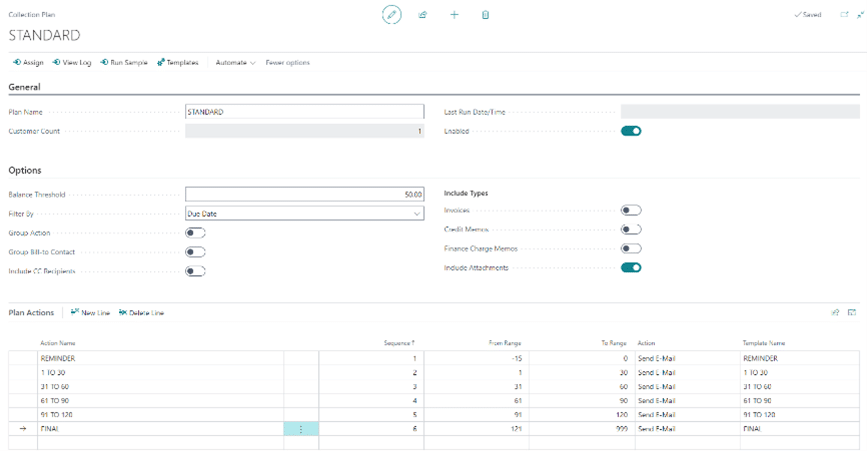Click the empty new line row Action Name cell
The image size is (867, 451).
[160, 443]
